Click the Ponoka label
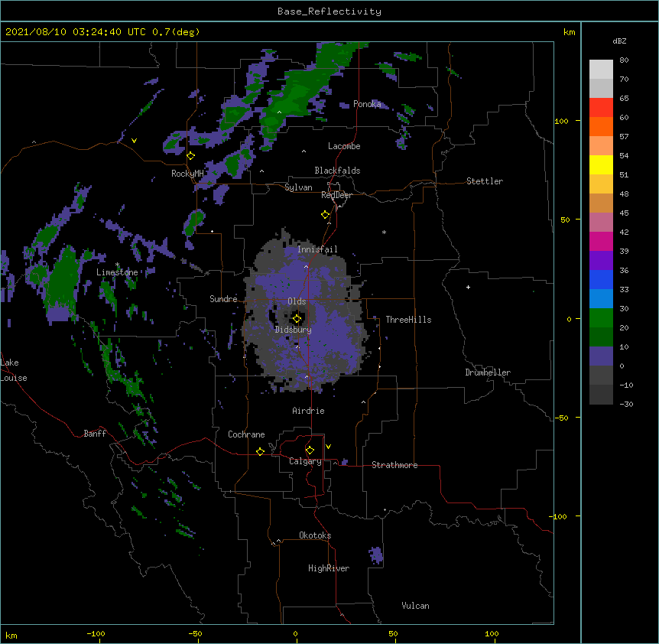 [367, 104]
